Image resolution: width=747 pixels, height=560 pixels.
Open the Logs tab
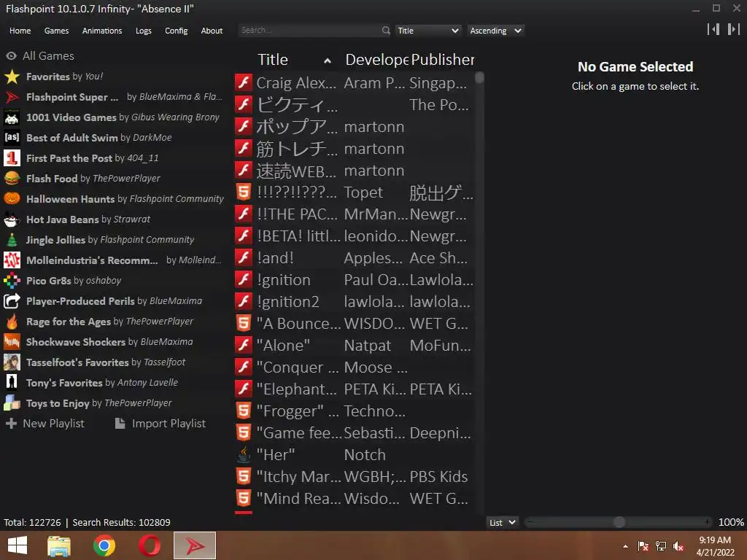tap(144, 31)
